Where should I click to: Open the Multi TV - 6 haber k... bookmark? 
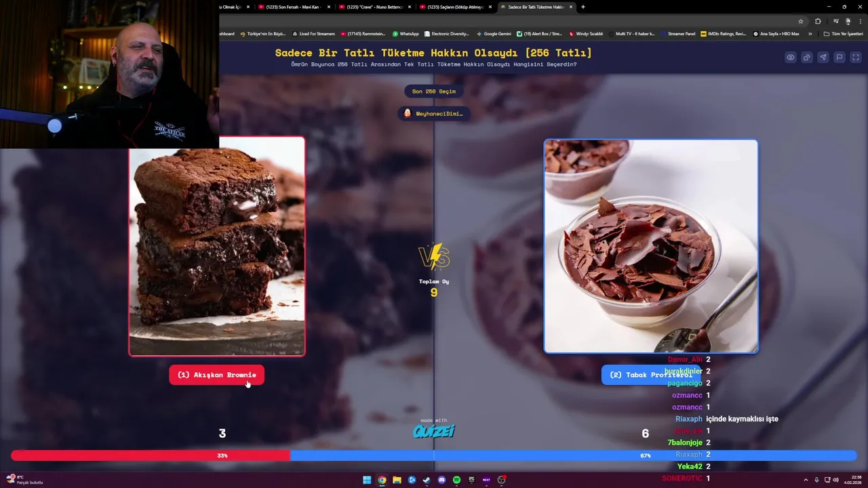pyautogui.click(x=632, y=34)
